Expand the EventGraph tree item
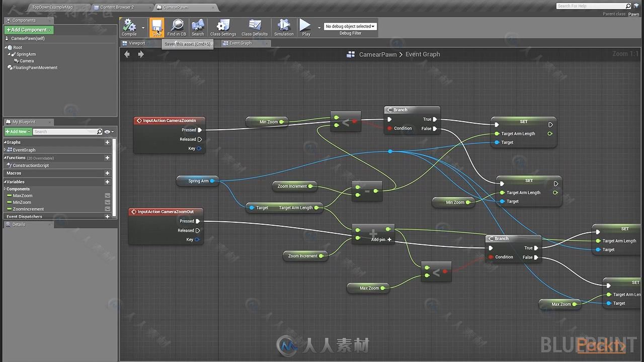 click(x=5, y=150)
